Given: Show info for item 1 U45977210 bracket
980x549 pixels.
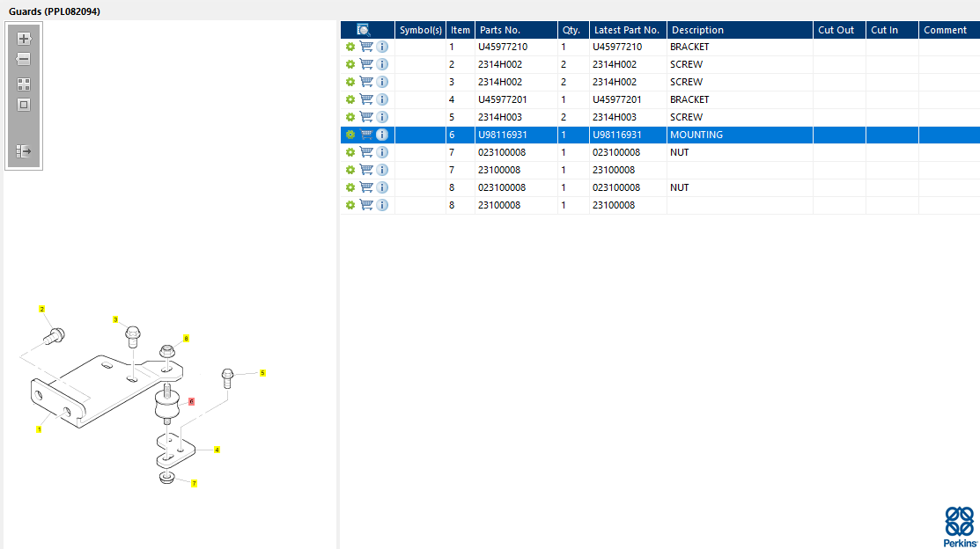Looking at the screenshot, I should coord(382,47).
